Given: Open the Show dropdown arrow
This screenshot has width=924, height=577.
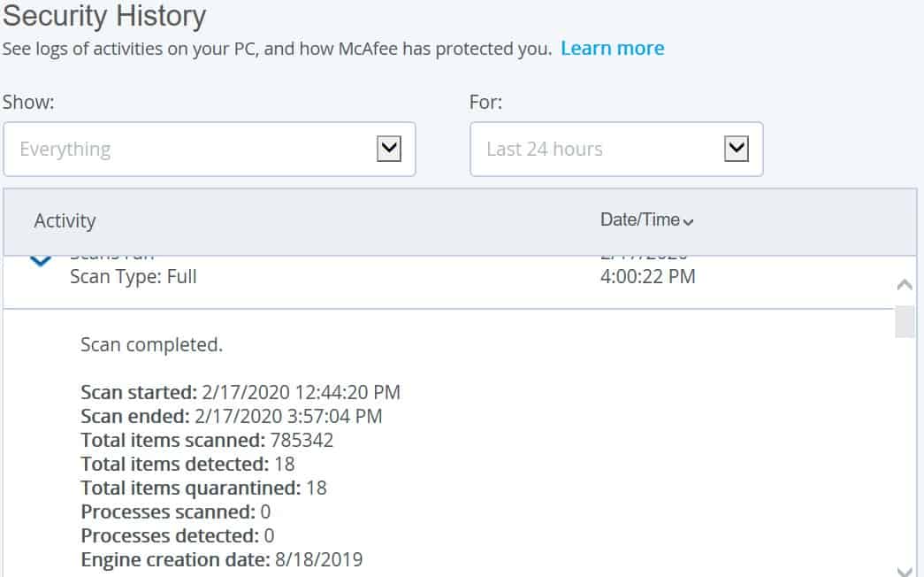Looking at the screenshot, I should tap(389, 149).
